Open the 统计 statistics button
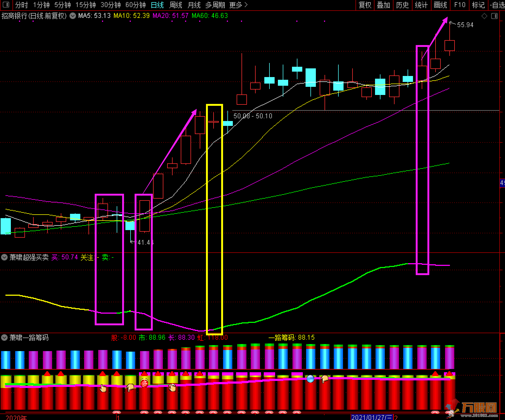 tap(421, 5)
